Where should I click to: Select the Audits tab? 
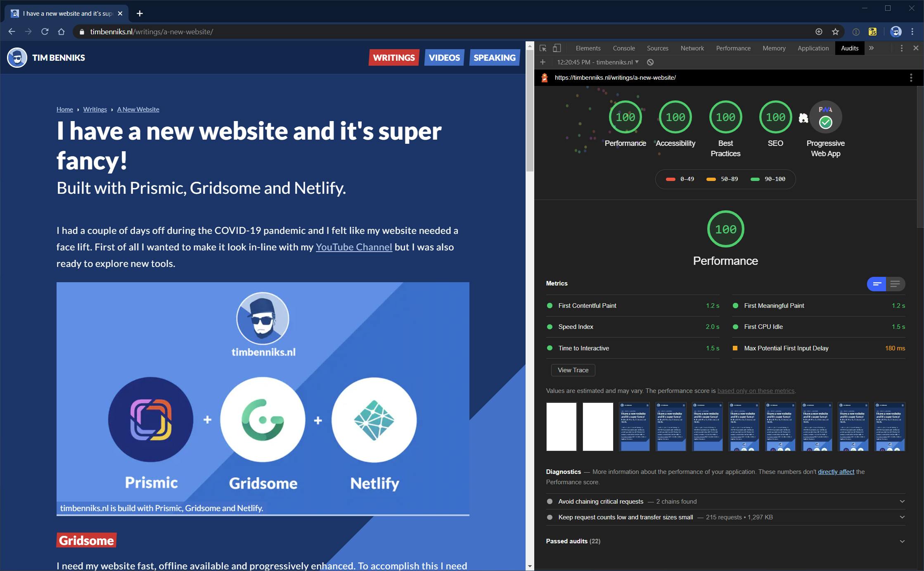(x=850, y=48)
